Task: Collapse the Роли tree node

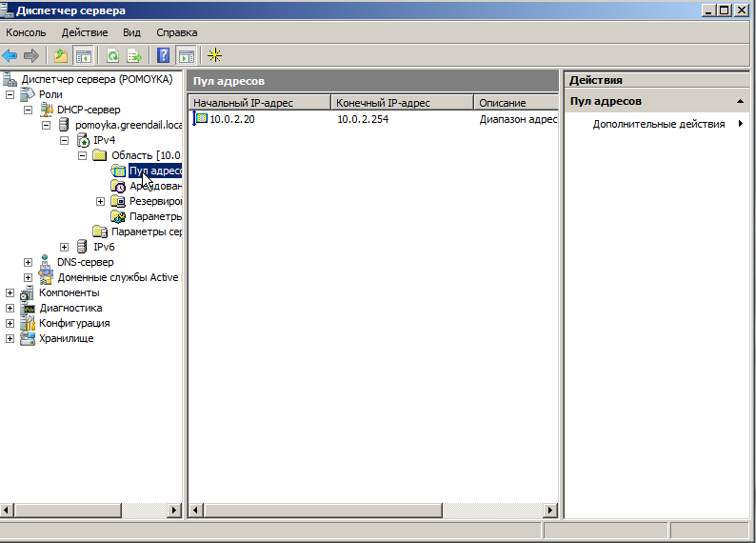Action: tap(10, 94)
